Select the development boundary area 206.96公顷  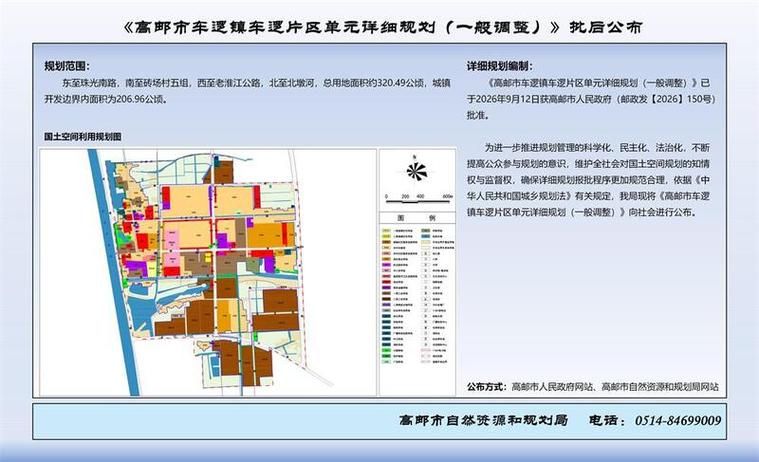point(140,99)
